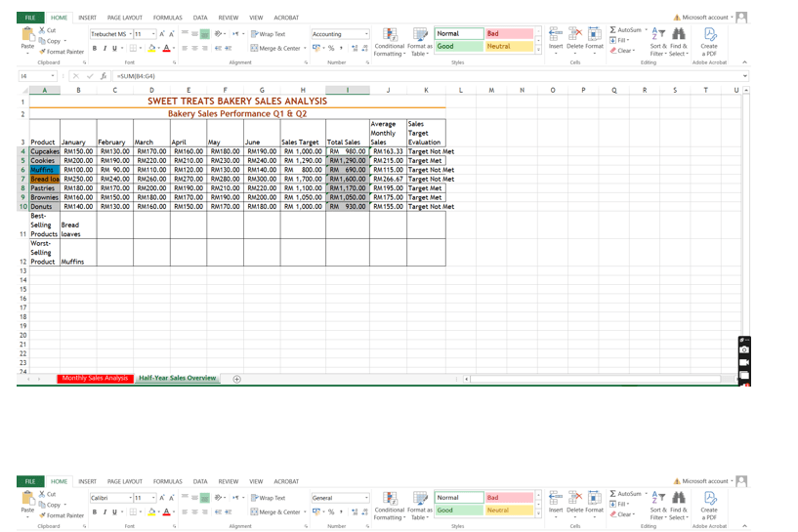
Task: Decrease font size in the upper ribbon
Action: (172, 34)
